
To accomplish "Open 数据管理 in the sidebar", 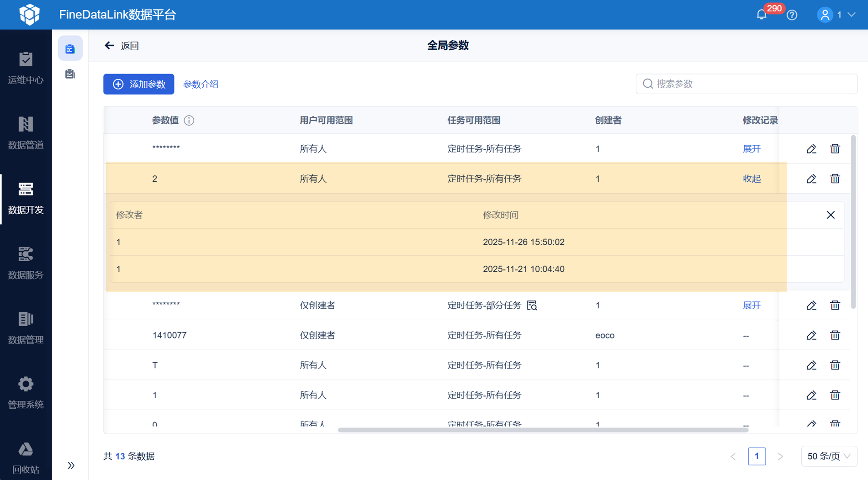I will (26, 328).
